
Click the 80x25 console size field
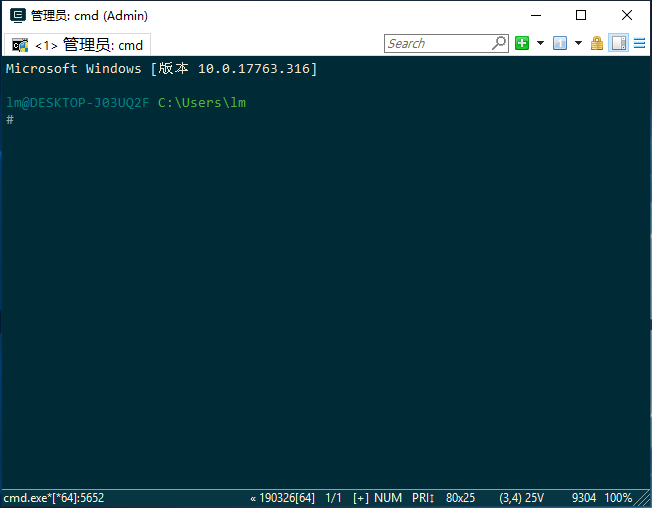click(x=460, y=498)
